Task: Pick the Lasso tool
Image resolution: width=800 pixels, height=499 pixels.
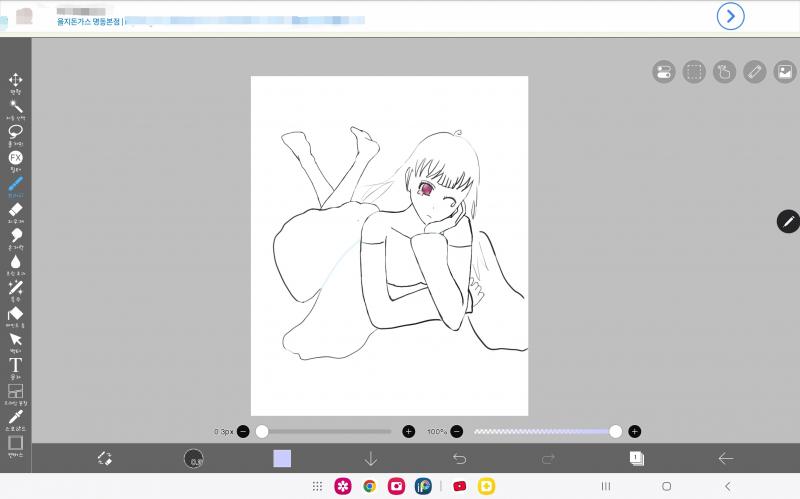Action: click(x=15, y=132)
